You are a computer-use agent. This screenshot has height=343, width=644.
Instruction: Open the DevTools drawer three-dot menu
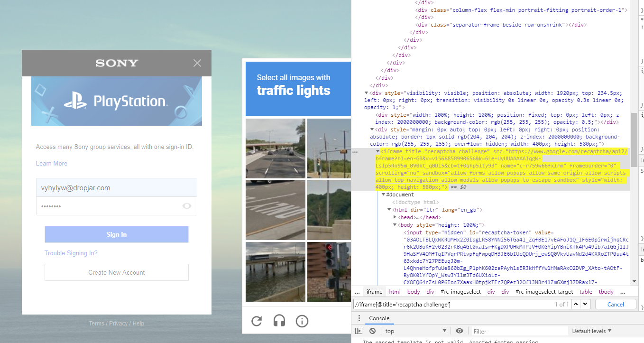click(x=359, y=318)
